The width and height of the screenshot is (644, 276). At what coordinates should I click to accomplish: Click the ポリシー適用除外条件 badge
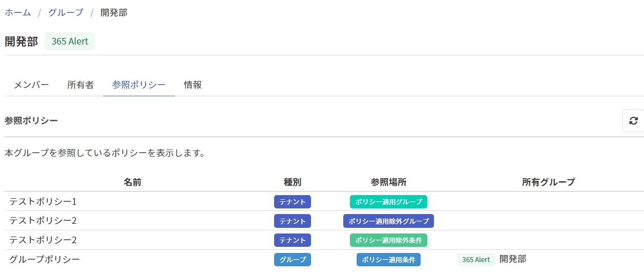[388, 240]
